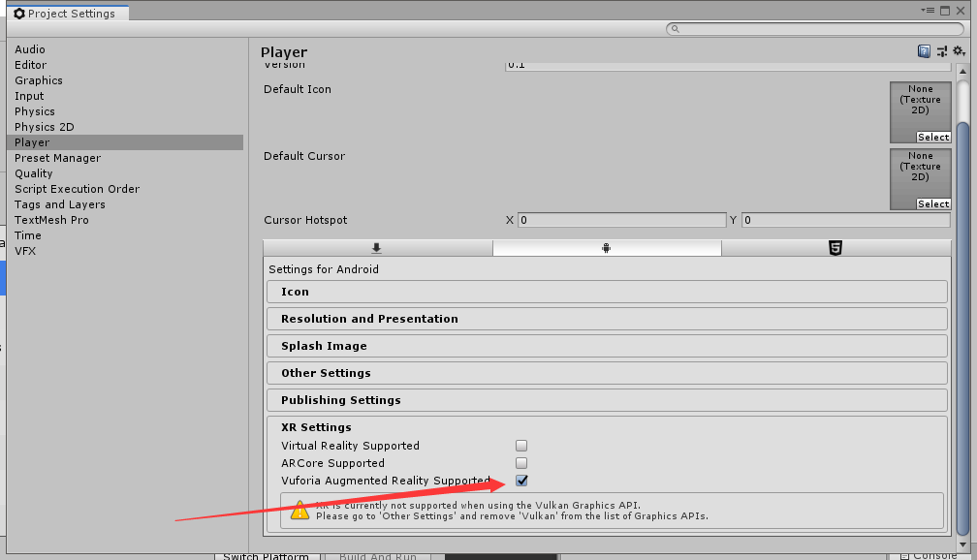Expand the Publishing Settings section
977x560 pixels.
click(x=607, y=400)
